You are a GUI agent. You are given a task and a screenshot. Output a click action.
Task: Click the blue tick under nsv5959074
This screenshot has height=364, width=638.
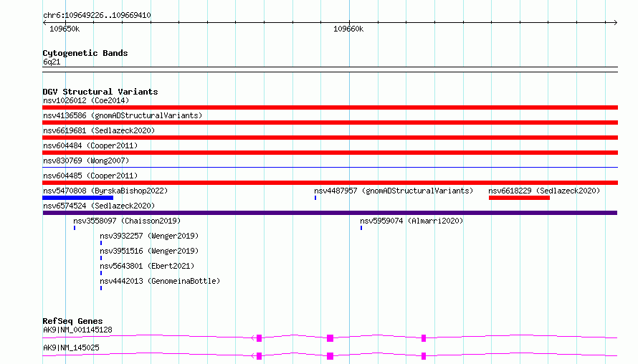(x=361, y=228)
